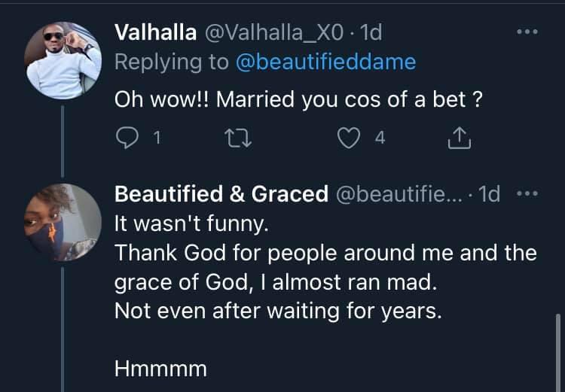Open the three-dot menu on Valhalla's tweet

tap(527, 32)
